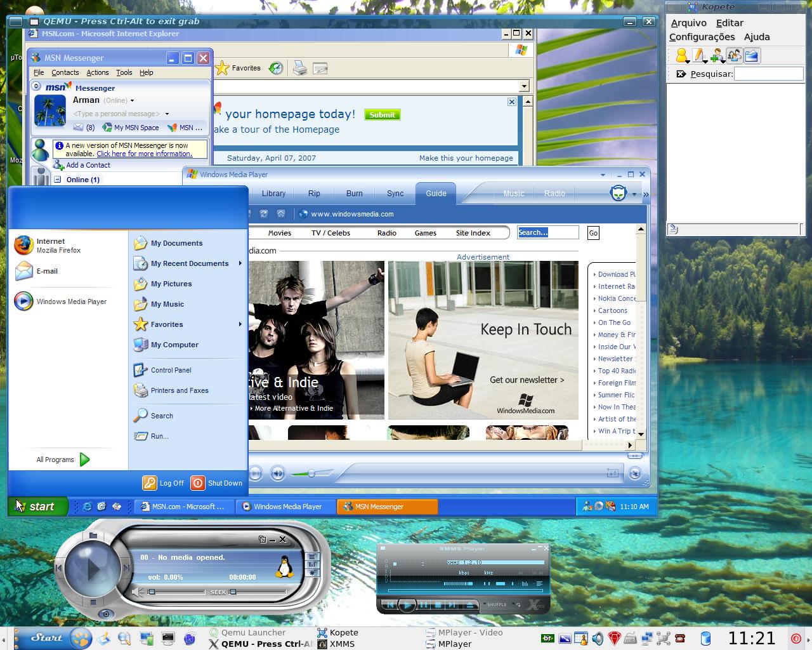Open the Games link on WindowsMedia page
The image size is (812, 650).
[426, 233]
